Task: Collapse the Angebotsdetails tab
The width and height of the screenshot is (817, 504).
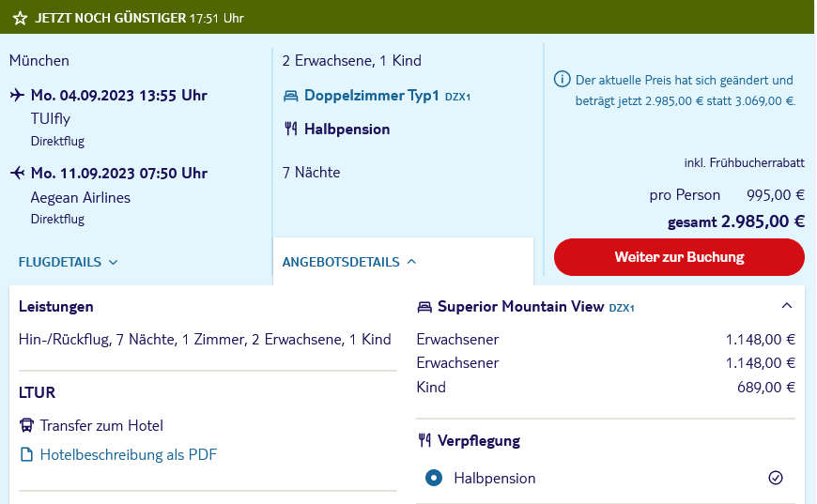Action: [349, 262]
